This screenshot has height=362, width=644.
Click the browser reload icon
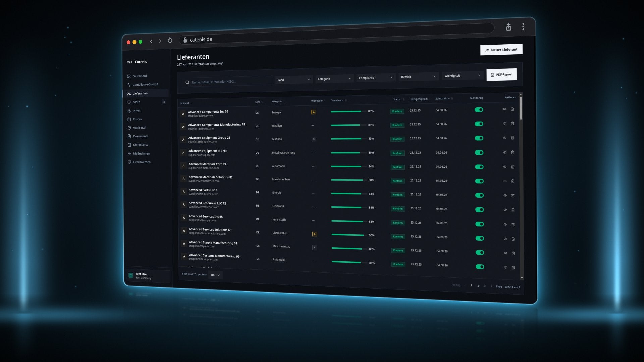[x=170, y=40]
